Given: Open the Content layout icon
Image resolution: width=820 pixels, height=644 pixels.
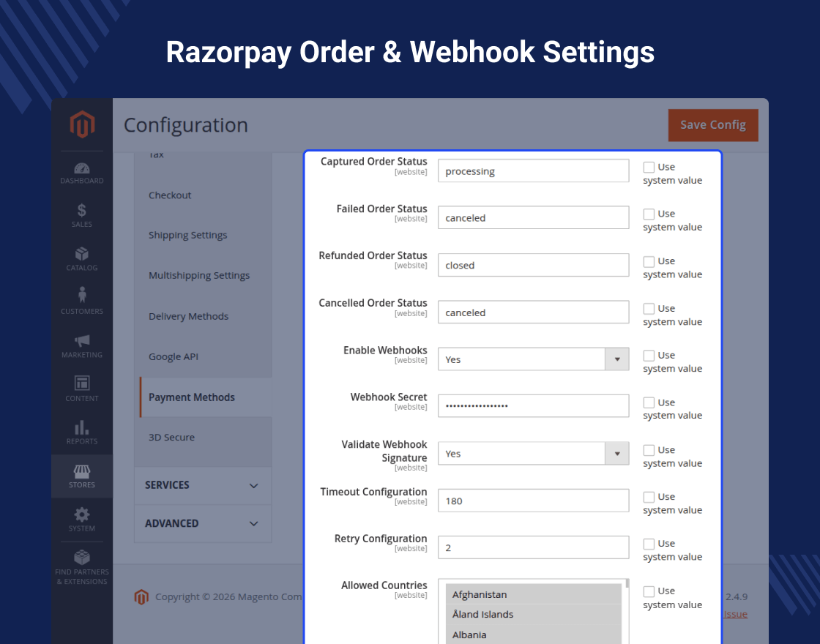Looking at the screenshot, I should click(x=82, y=383).
